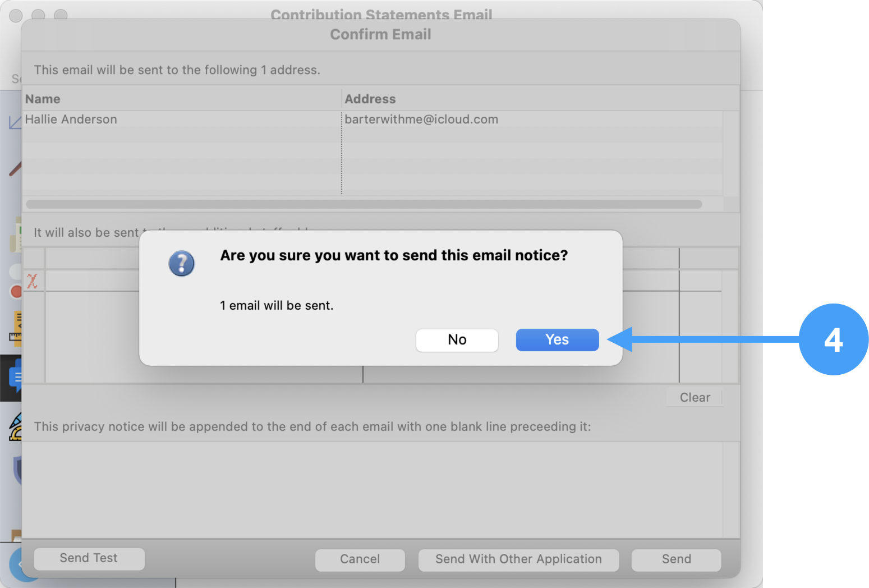Click the question mark alert icon
Image resolution: width=869 pixels, height=588 pixels.
(x=182, y=263)
